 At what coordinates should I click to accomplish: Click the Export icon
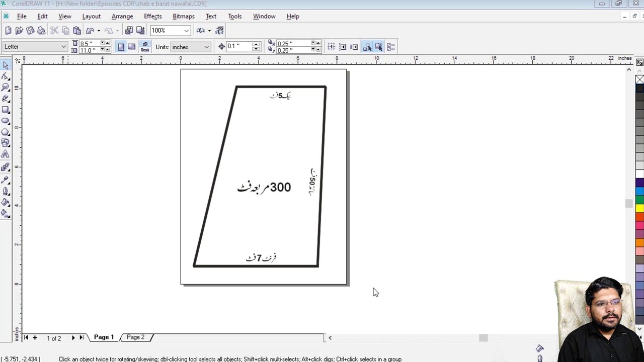tap(140, 31)
